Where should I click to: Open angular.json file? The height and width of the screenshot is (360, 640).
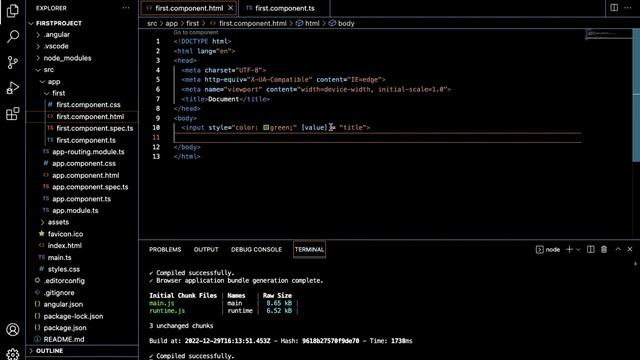(63, 304)
